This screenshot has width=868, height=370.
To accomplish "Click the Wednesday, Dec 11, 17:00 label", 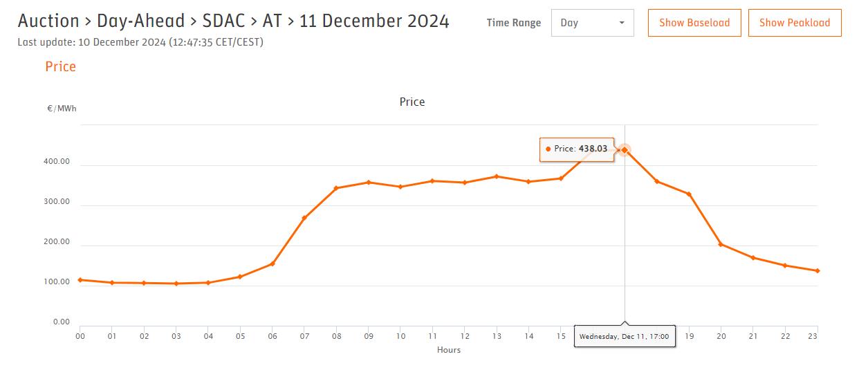I will 625,336.
